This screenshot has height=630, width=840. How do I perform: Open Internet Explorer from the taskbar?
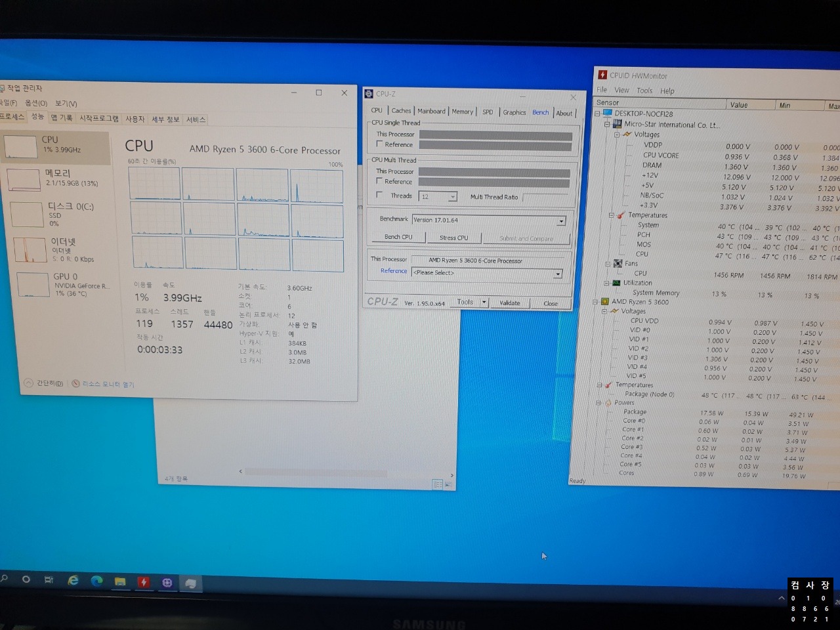(73, 581)
